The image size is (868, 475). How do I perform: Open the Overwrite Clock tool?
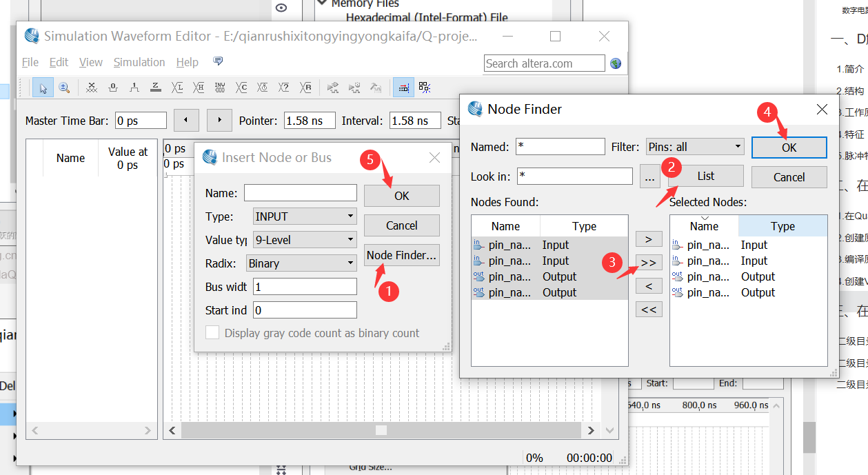[x=262, y=88]
